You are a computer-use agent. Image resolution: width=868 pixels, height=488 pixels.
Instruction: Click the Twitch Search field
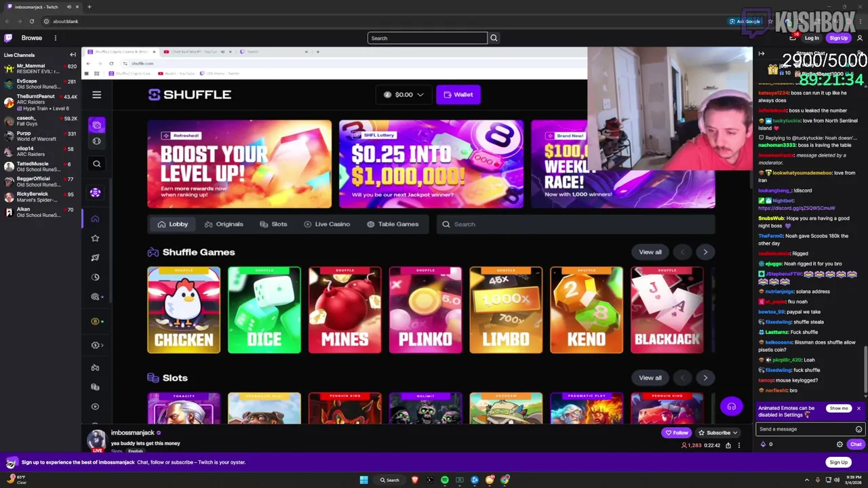pos(427,38)
